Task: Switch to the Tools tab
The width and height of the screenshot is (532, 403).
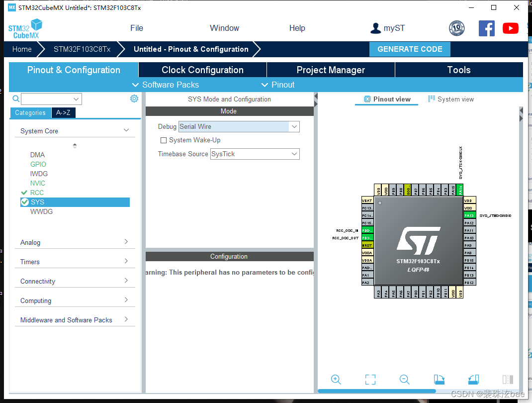Action: tap(459, 70)
